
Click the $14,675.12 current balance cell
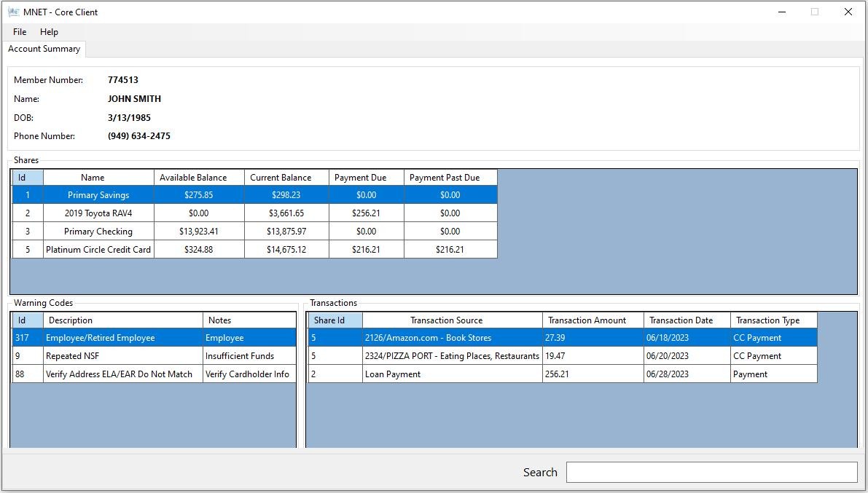coord(286,250)
